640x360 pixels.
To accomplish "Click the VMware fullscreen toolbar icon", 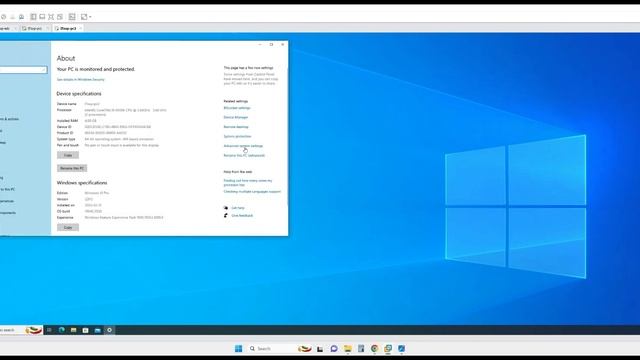I will [x=51, y=17].
